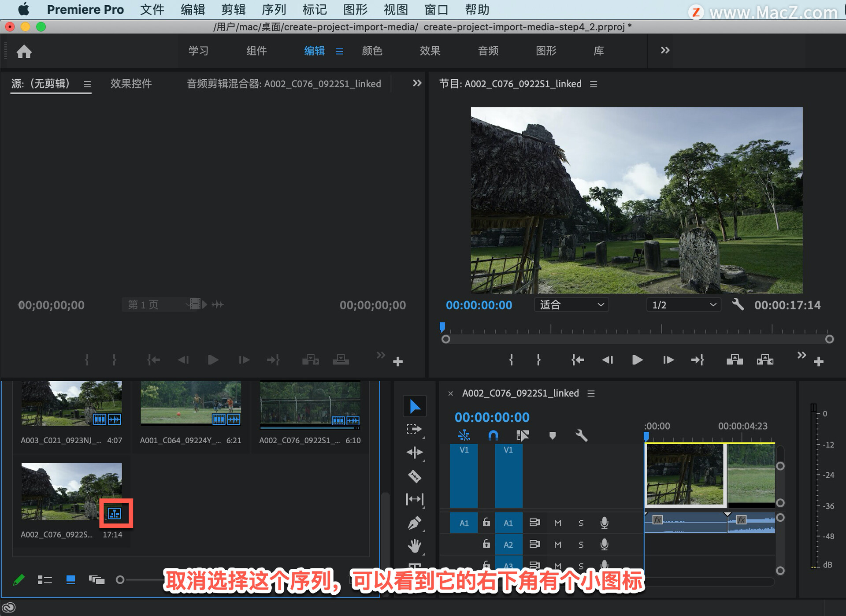Select the Ripple Edit tool
This screenshot has width=846, height=616.
(x=415, y=453)
